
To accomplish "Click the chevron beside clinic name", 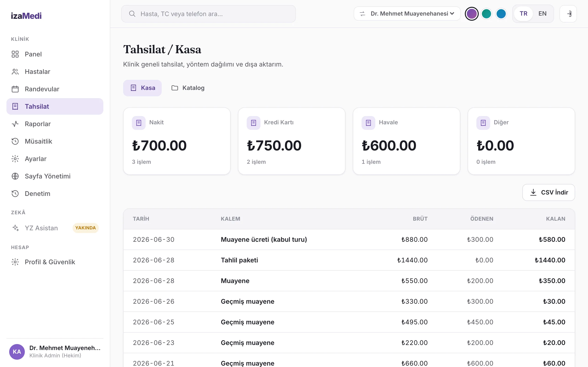I will pos(452,14).
